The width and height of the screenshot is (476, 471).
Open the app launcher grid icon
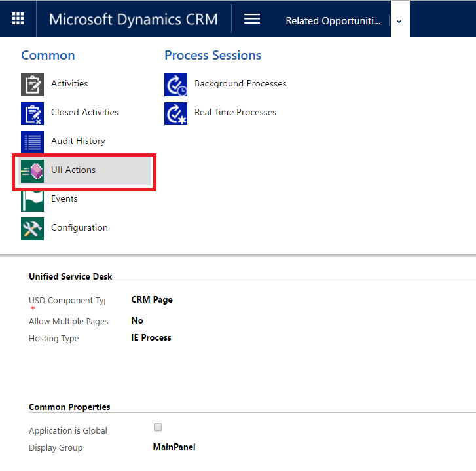18,19
